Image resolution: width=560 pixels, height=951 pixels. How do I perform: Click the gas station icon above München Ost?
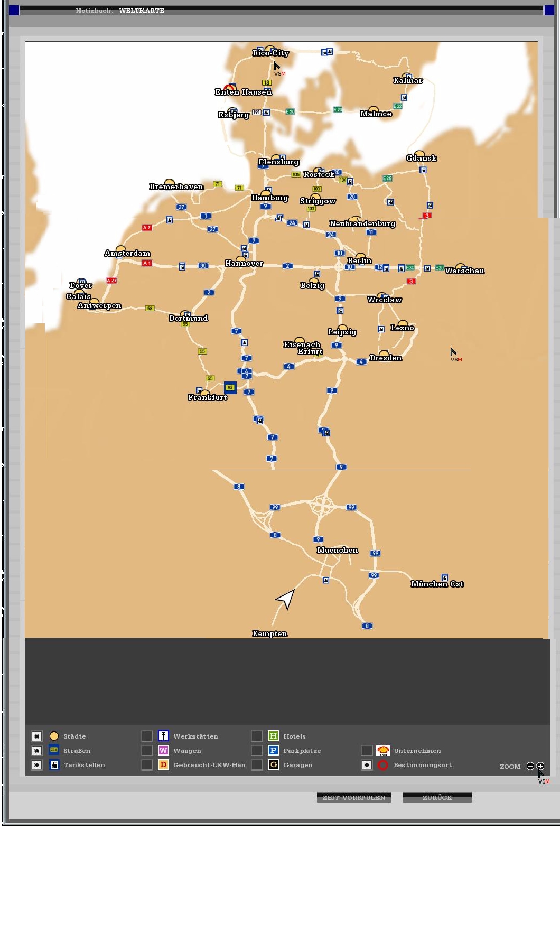[445, 578]
